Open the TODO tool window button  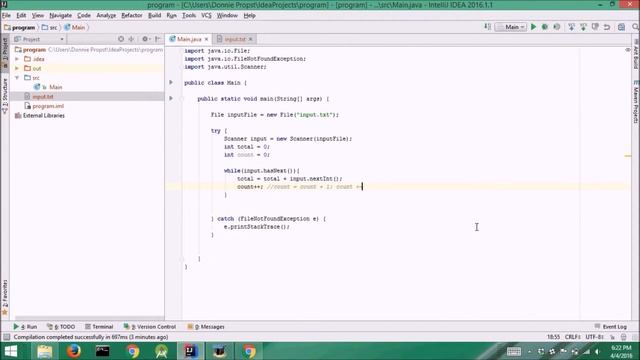(x=61, y=327)
